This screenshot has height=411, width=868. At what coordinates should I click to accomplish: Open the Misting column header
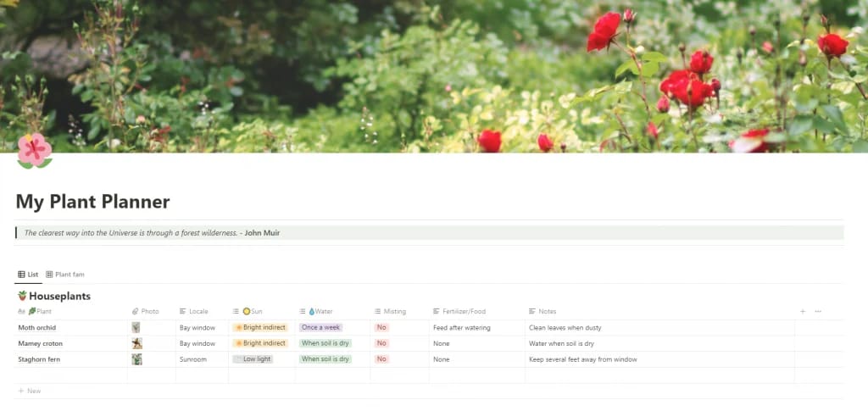pos(390,312)
